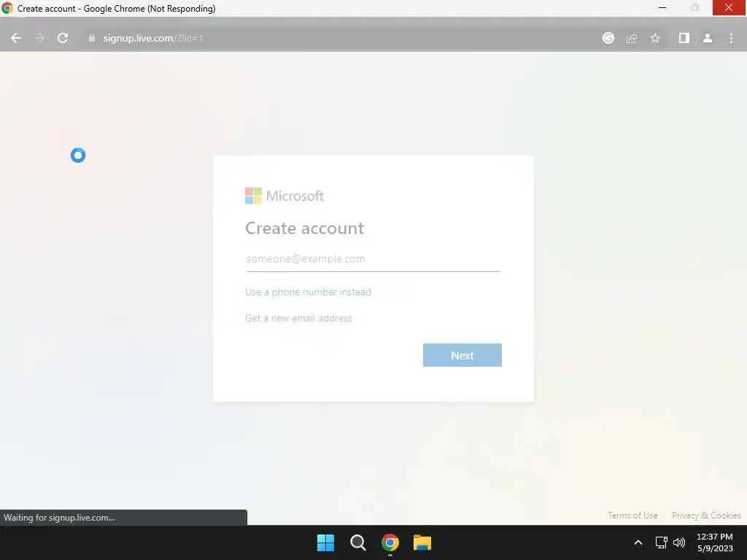Minimize the Chrome window
The height and width of the screenshot is (560, 747).
[x=662, y=7]
